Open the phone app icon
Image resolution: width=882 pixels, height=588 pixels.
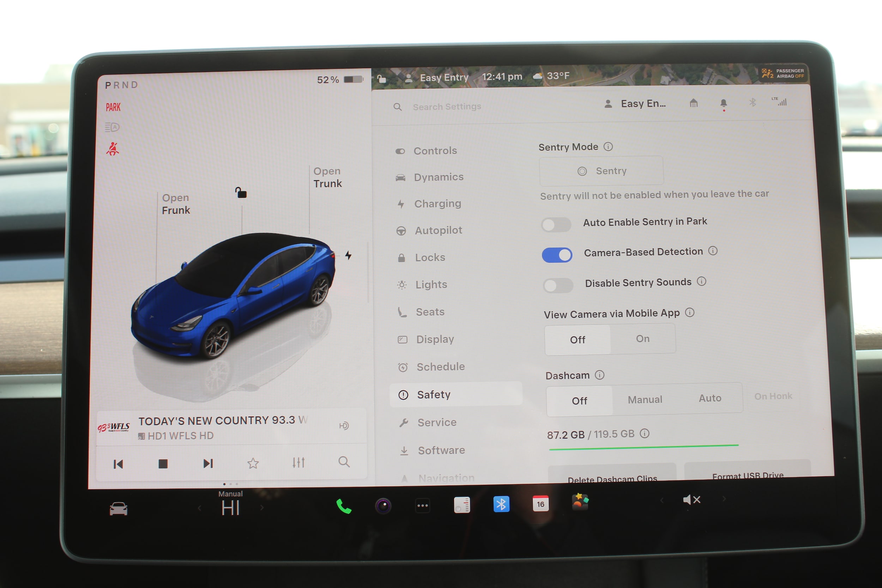coord(344,507)
